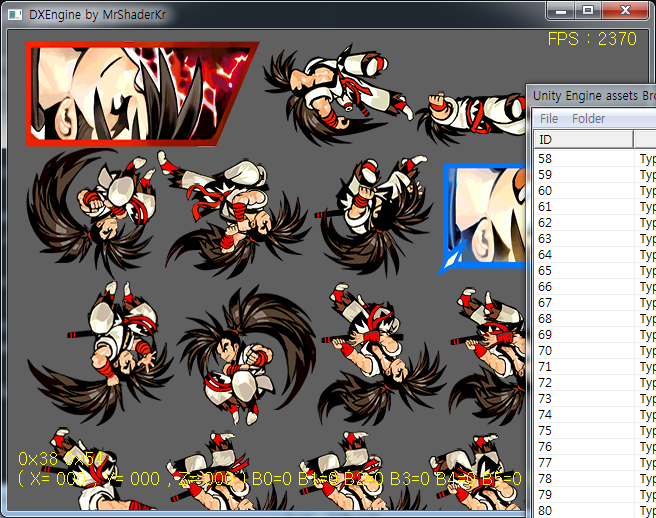Select list row with ID 75
Viewport: 656px width, 518px height.
tap(595, 431)
